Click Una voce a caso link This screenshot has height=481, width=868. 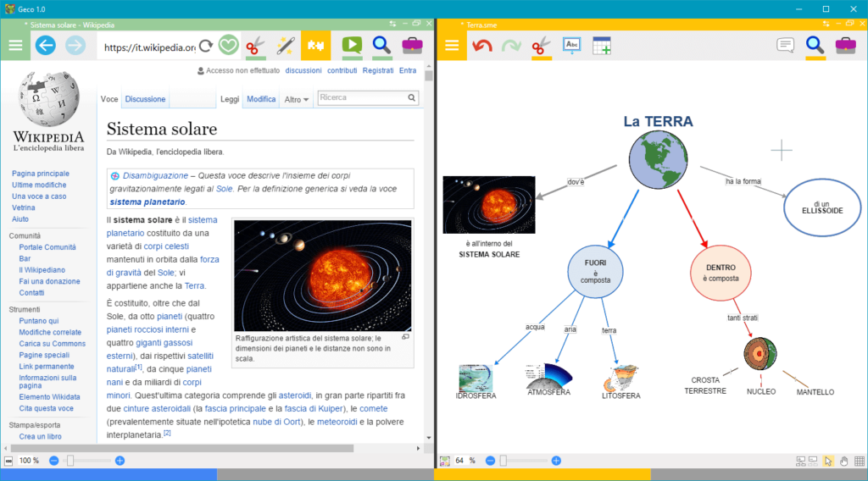(39, 196)
